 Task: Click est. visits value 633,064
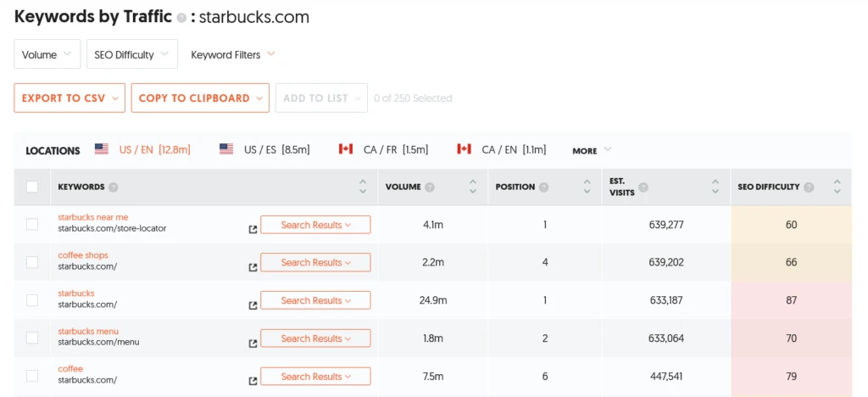666,338
